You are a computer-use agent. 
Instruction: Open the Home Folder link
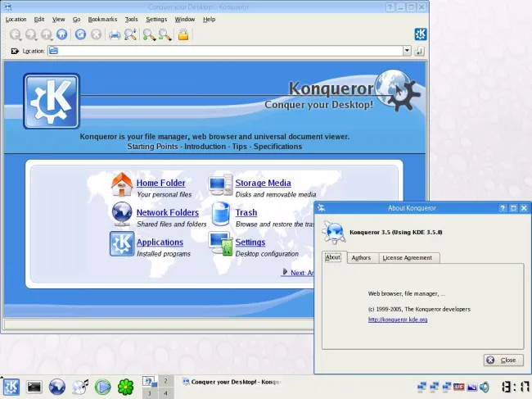coord(160,183)
